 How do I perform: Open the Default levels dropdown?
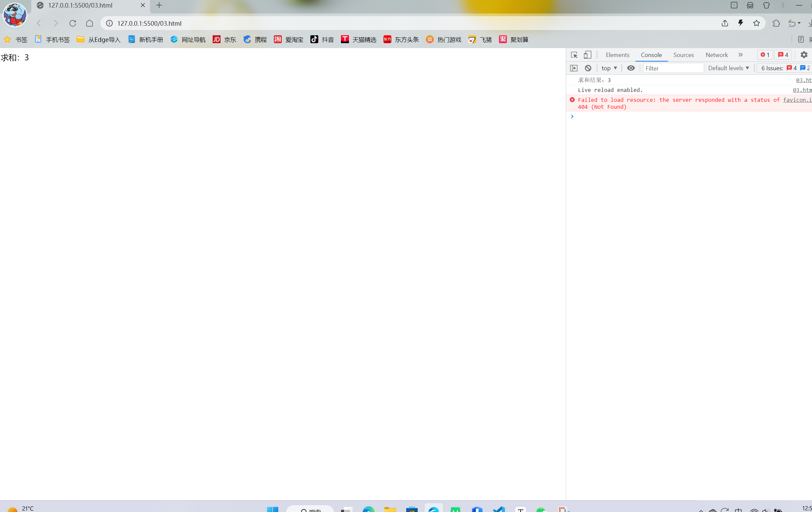point(728,68)
